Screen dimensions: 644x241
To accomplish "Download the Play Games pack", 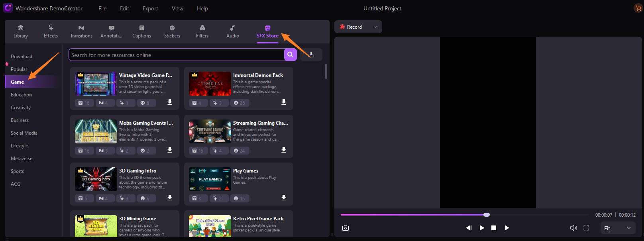I will (284, 198).
